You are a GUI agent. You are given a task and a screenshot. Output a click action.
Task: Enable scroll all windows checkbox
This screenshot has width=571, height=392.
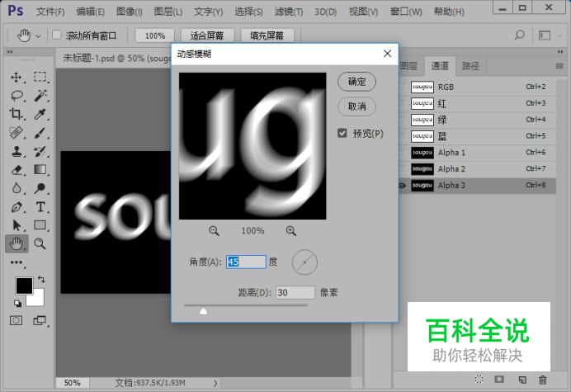click(56, 35)
